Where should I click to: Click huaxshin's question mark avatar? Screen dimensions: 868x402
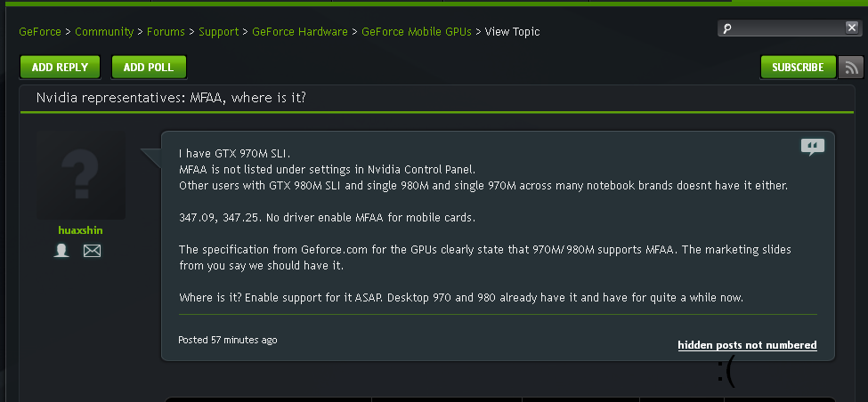[81, 175]
